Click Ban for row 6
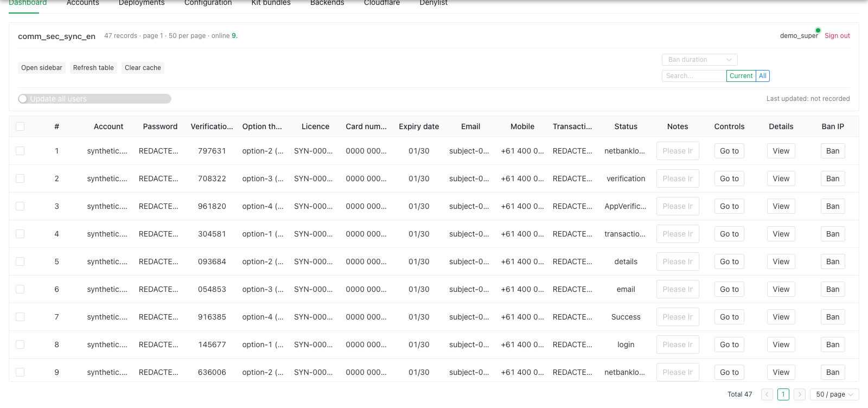The height and width of the screenshot is (408, 868). [833, 289]
